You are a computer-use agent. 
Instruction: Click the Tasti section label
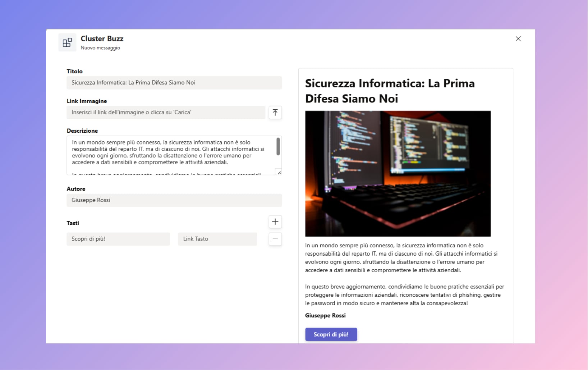pyautogui.click(x=73, y=223)
